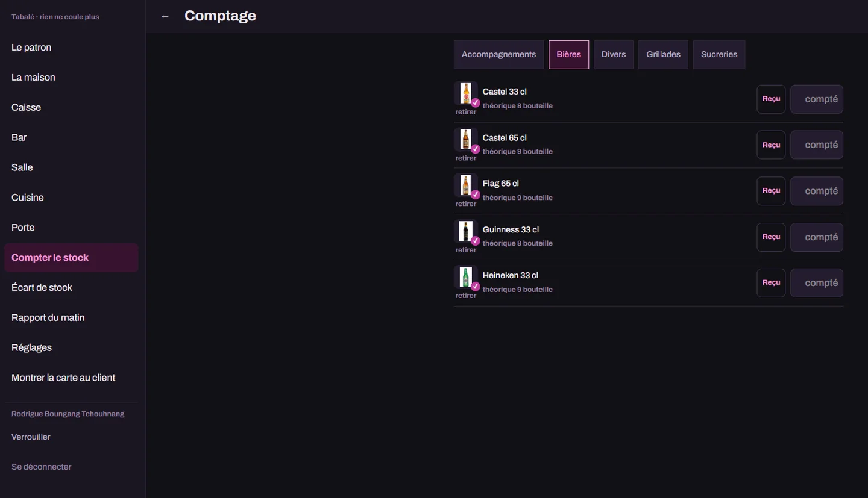Open the Salle section

point(71,168)
